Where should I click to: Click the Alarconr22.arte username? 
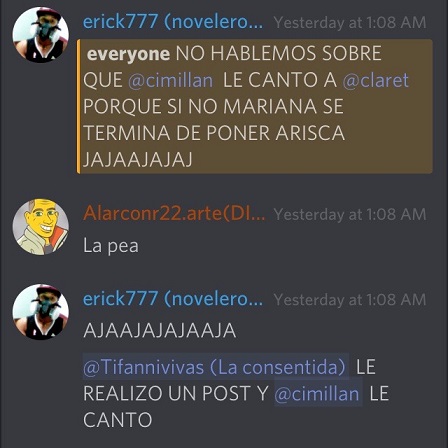point(174,213)
